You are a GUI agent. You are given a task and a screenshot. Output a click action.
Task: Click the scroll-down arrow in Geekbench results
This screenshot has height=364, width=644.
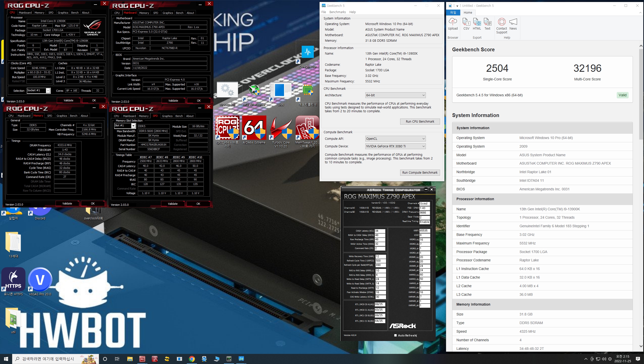tap(641, 346)
